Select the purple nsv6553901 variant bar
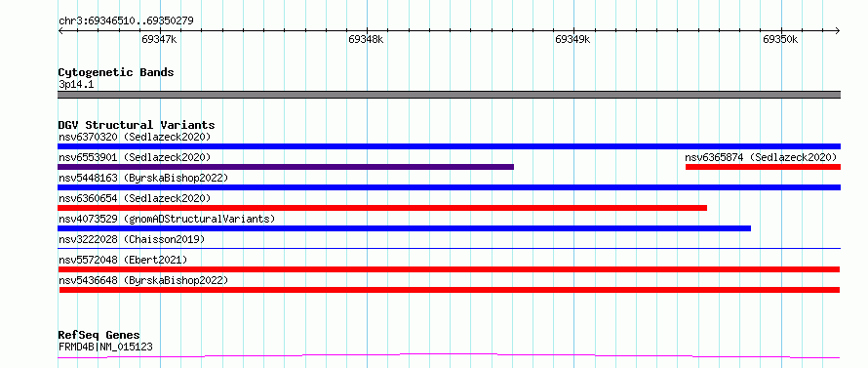Screen dimensions: 868x368 286,167
